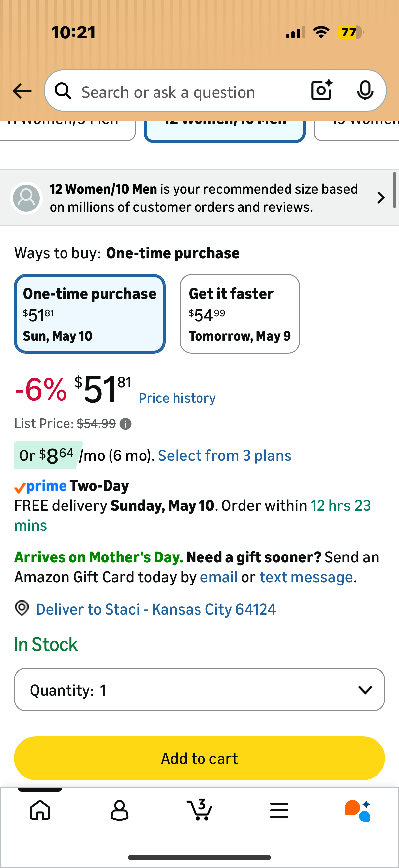Open the Quantity dropdown
The width and height of the screenshot is (399, 868).
(199, 690)
